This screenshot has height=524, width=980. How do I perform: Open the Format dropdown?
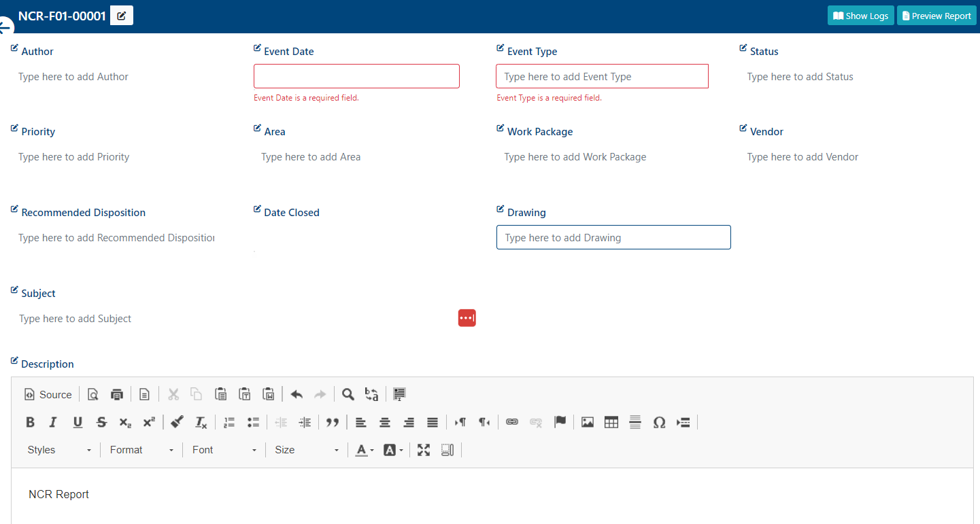point(141,450)
